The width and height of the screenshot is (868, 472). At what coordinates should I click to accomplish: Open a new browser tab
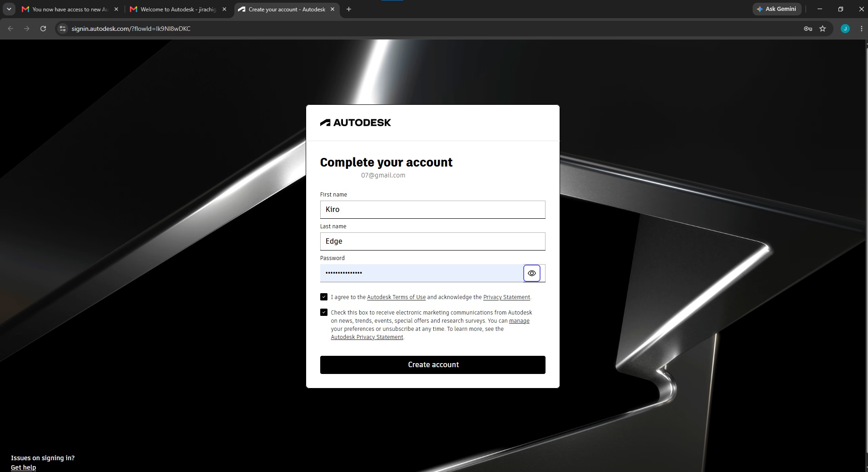(349, 9)
